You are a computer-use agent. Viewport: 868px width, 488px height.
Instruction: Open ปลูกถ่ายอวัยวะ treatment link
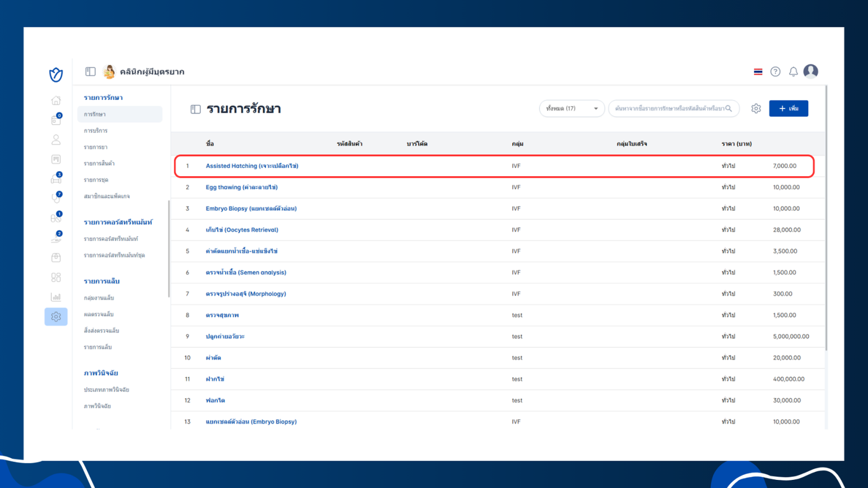[225, 337]
